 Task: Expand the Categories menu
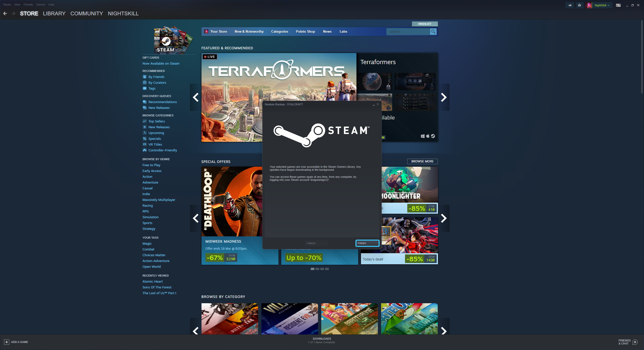[279, 31]
